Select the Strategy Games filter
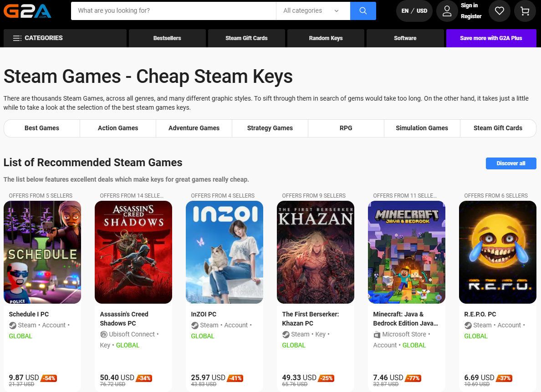The height and width of the screenshot is (392, 541). pyautogui.click(x=270, y=128)
